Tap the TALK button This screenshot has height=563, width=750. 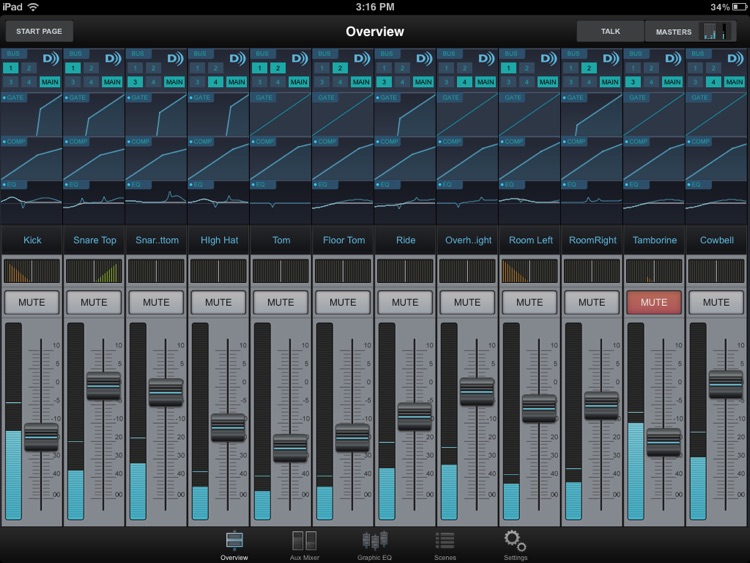(x=610, y=31)
